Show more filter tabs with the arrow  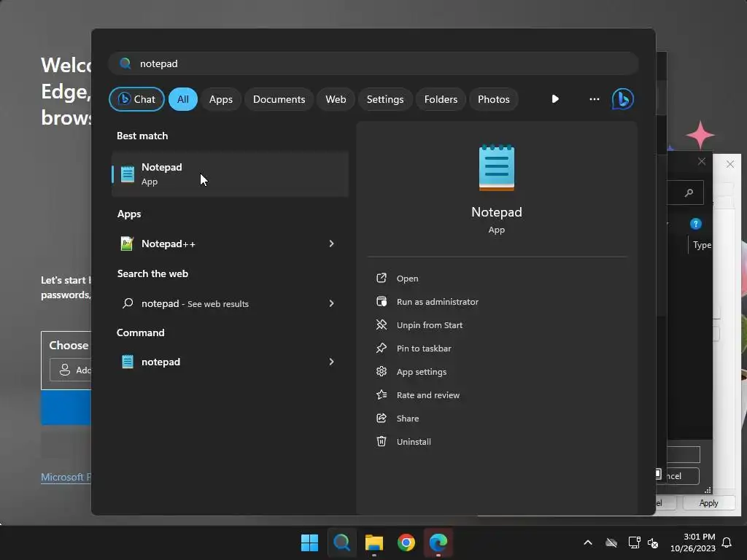(555, 99)
